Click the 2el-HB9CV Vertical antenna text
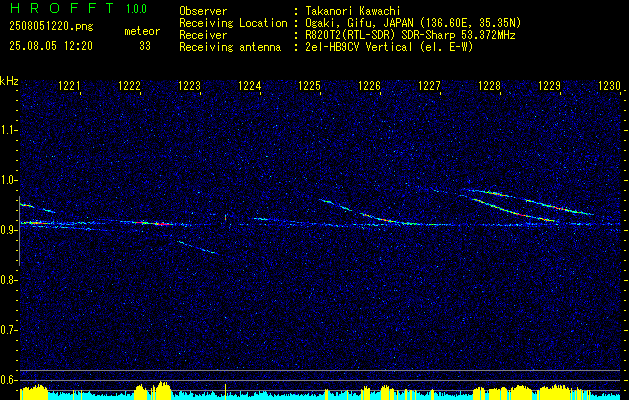The image size is (629, 400). [x=390, y=47]
